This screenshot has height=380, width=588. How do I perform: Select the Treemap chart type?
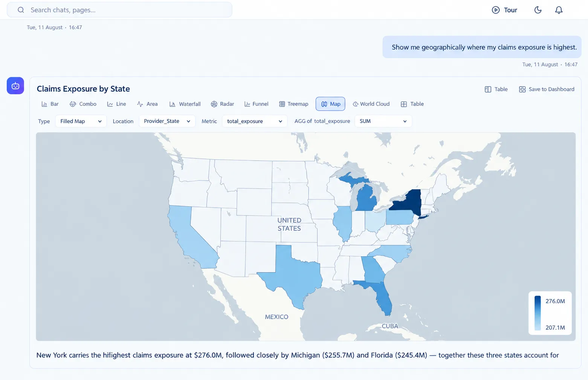(x=294, y=104)
